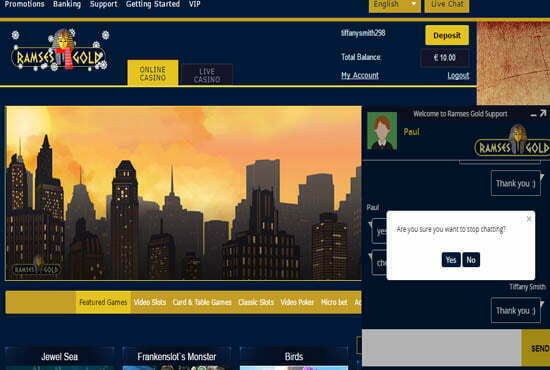This screenshot has height=370, width=550.
Task: Click the total balance € 10.00 field
Action: pyautogui.click(x=445, y=58)
